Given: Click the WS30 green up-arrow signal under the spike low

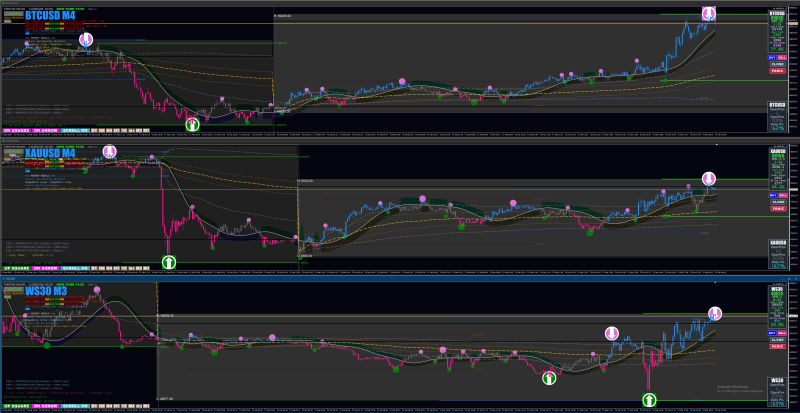Looking at the screenshot, I should [649, 399].
